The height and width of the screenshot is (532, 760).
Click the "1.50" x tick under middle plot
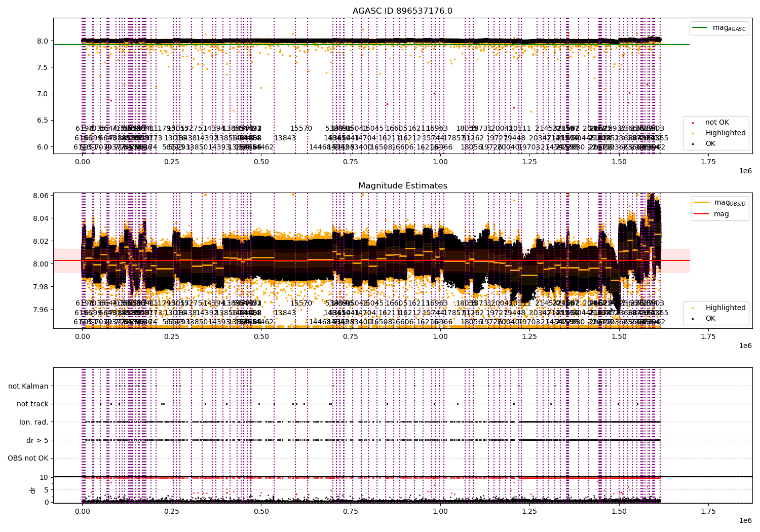coord(619,336)
